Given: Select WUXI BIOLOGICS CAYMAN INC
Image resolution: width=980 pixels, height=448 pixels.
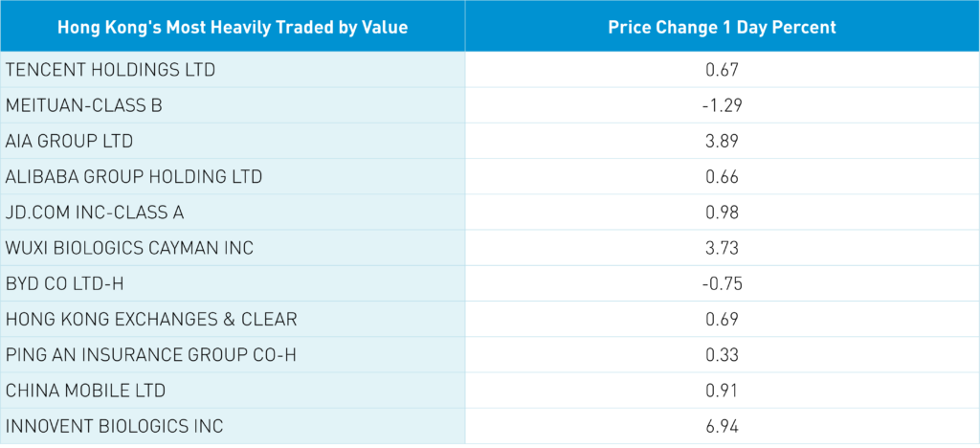Looking at the screenshot, I should [x=130, y=248].
